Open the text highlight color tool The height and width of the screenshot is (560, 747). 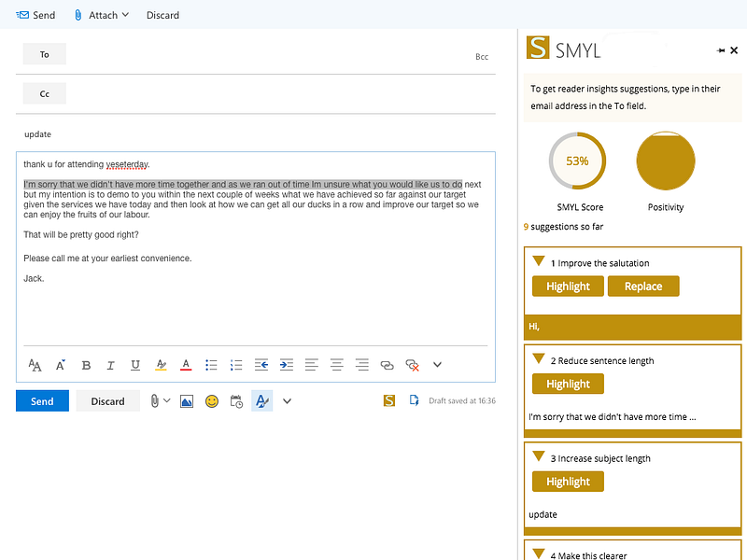(x=161, y=365)
